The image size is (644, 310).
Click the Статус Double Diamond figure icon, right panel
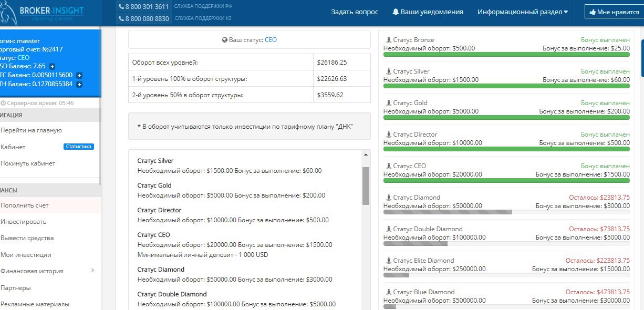coord(389,229)
